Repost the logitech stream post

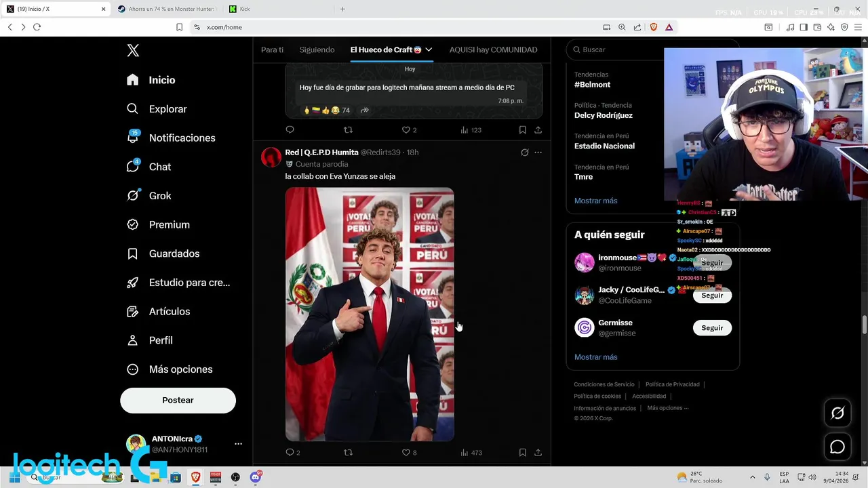click(348, 129)
